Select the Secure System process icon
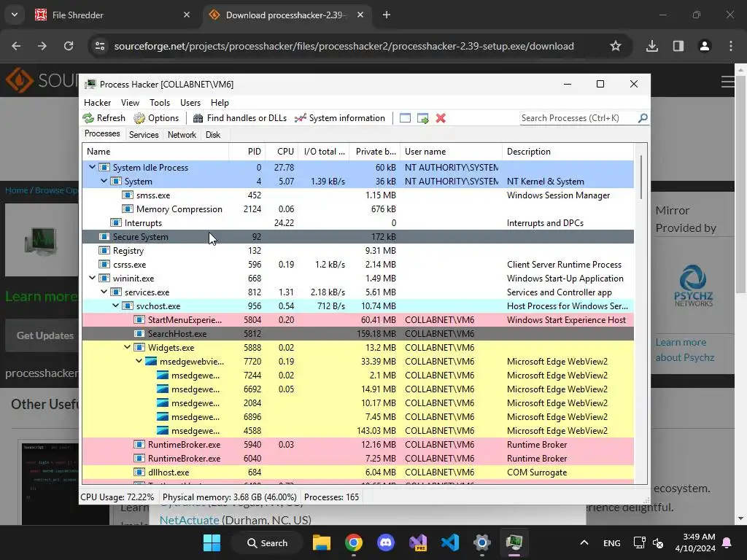This screenshot has width=747, height=560. click(x=104, y=236)
